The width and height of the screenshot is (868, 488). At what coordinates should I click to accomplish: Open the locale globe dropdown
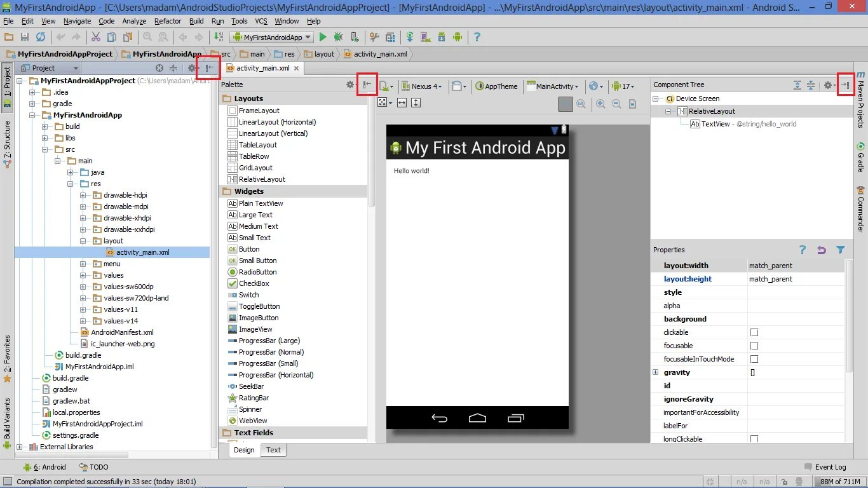click(x=595, y=86)
